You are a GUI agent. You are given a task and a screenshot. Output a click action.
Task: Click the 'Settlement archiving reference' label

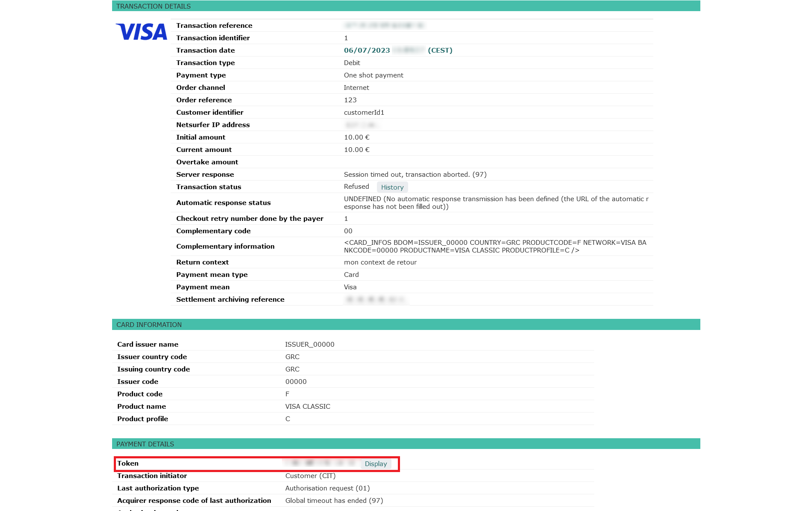pos(230,300)
